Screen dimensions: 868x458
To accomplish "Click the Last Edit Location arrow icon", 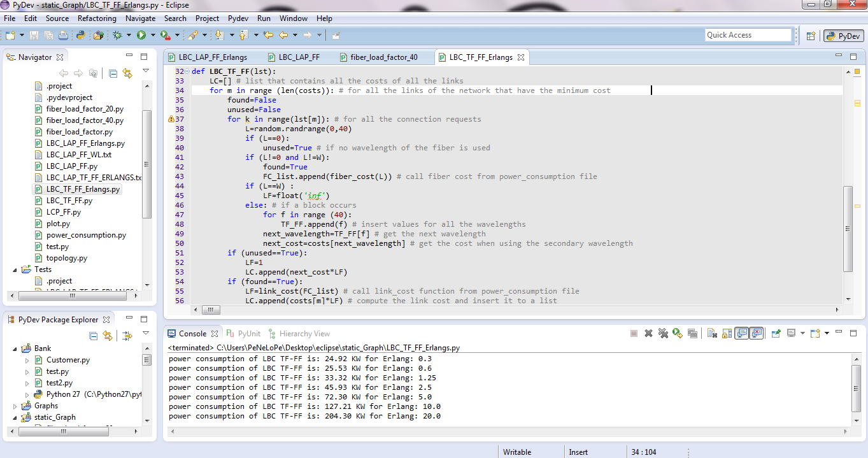I will [x=269, y=35].
